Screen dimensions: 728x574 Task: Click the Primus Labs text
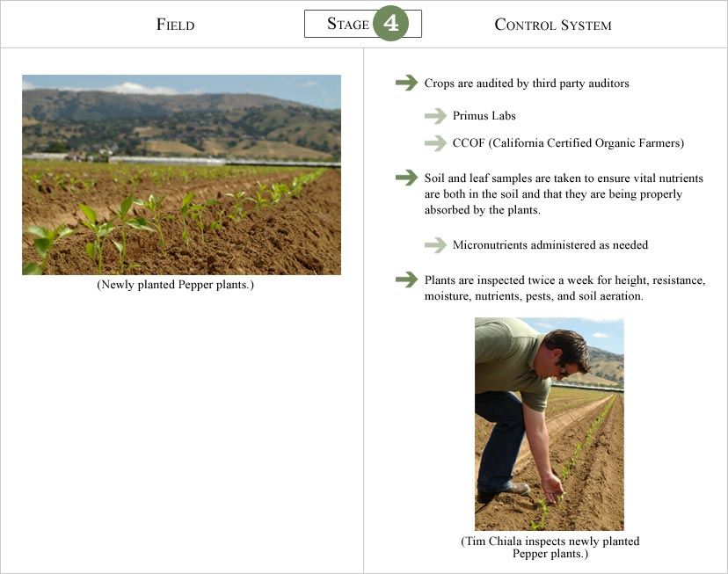[484, 115]
